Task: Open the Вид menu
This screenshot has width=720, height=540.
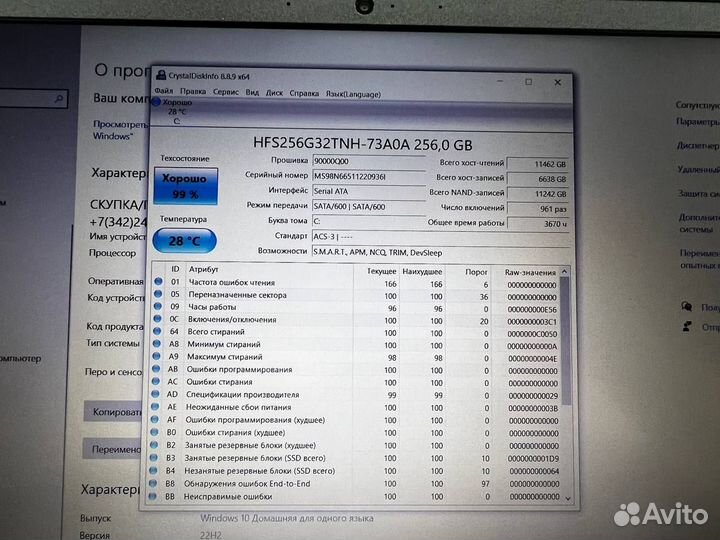Action: [252, 92]
